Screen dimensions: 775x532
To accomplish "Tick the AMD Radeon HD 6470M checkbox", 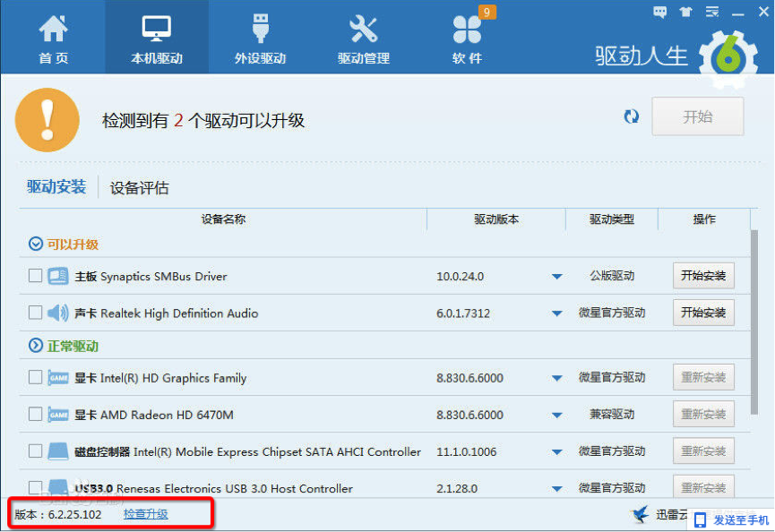I will tap(35, 414).
